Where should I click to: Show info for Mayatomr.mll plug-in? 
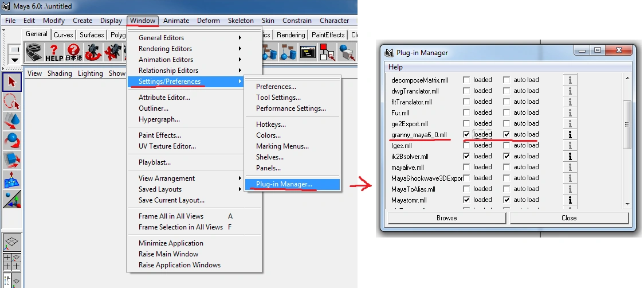[x=570, y=200]
